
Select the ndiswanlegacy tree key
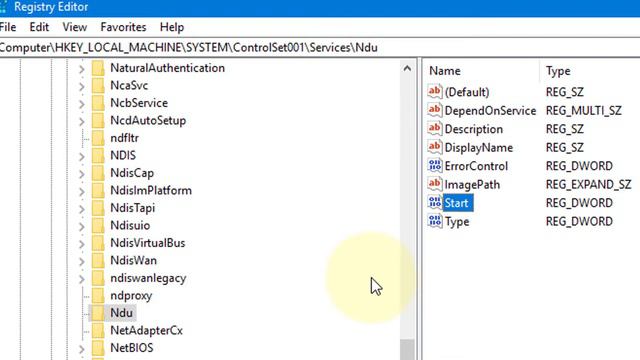(148, 278)
